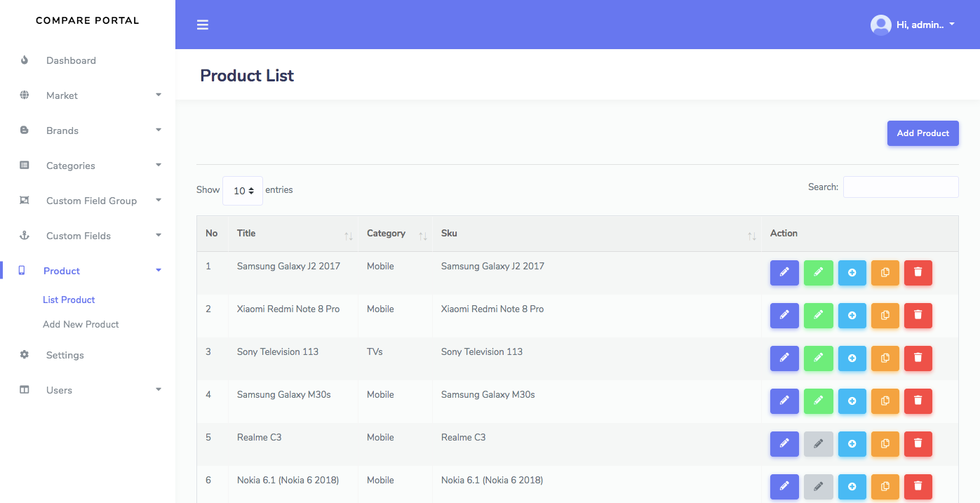Click the COMPARE PORTAL logo text

point(88,20)
